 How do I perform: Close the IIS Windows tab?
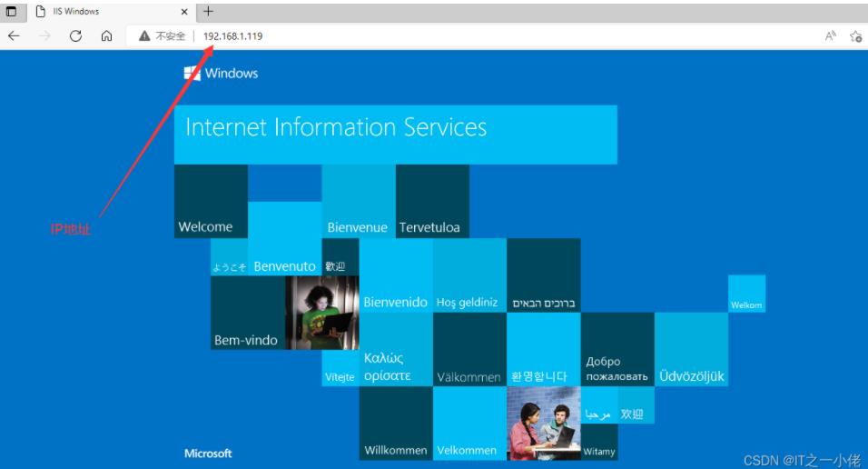(x=184, y=11)
